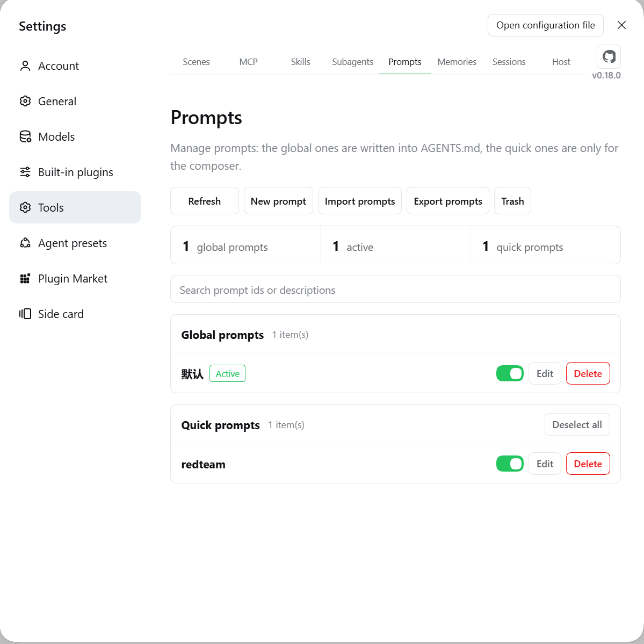Select the Prompts tab
Image resolution: width=644 pixels, height=644 pixels.
click(x=404, y=62)
